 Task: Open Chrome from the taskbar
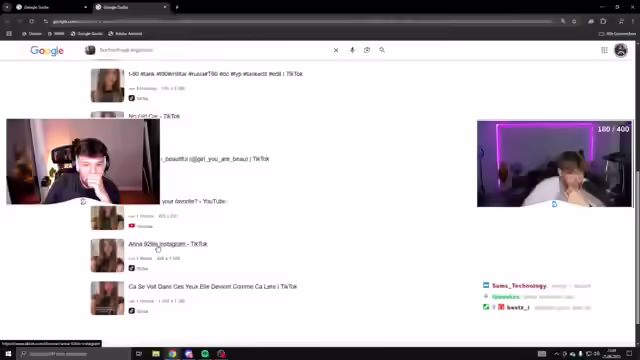[x=172, y=353]
